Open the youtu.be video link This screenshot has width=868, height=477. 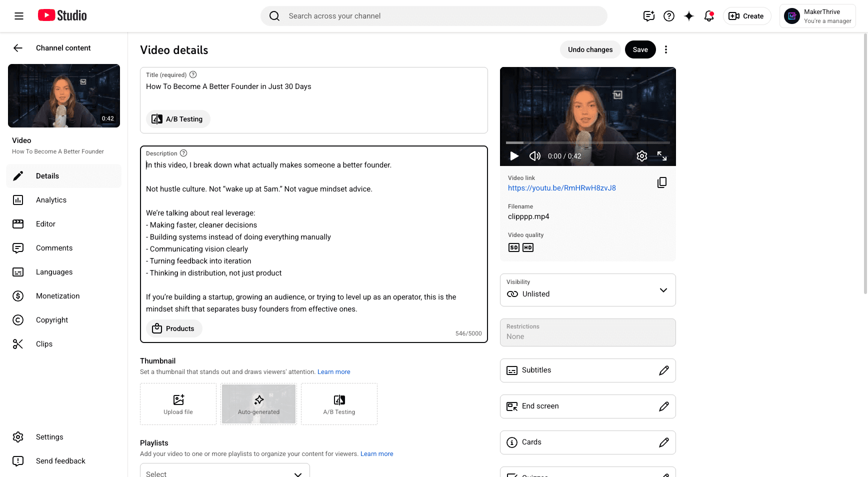562,188
